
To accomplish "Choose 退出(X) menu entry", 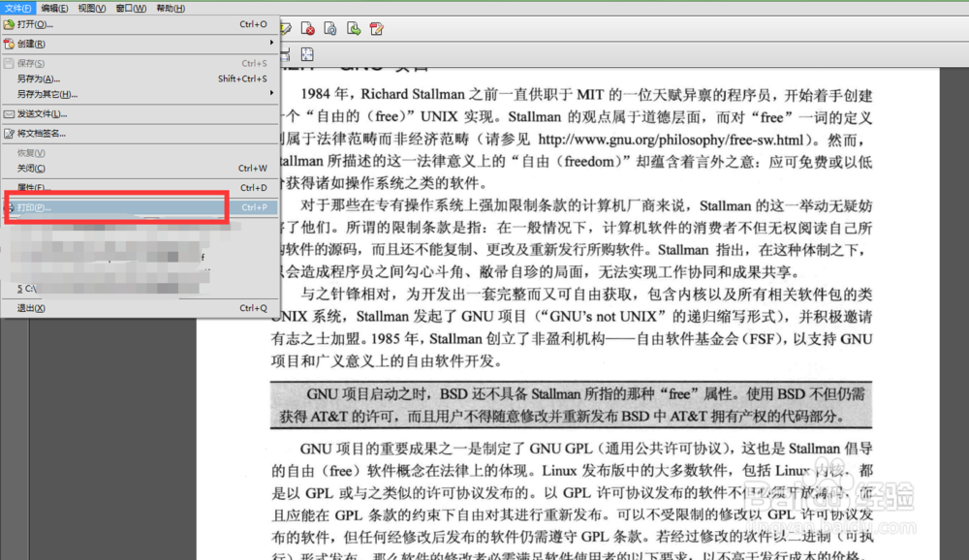I will point(140,308).
